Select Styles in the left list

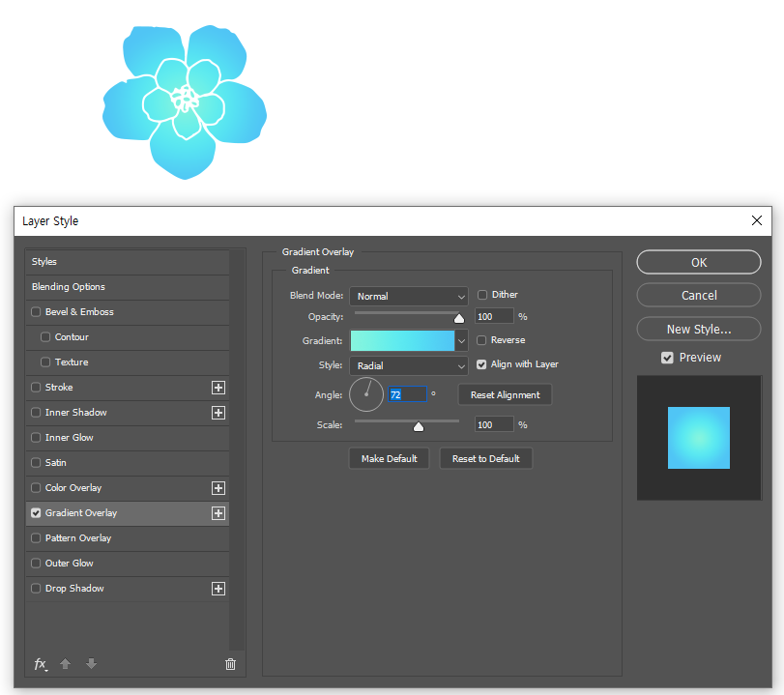(x=128, y=262)
